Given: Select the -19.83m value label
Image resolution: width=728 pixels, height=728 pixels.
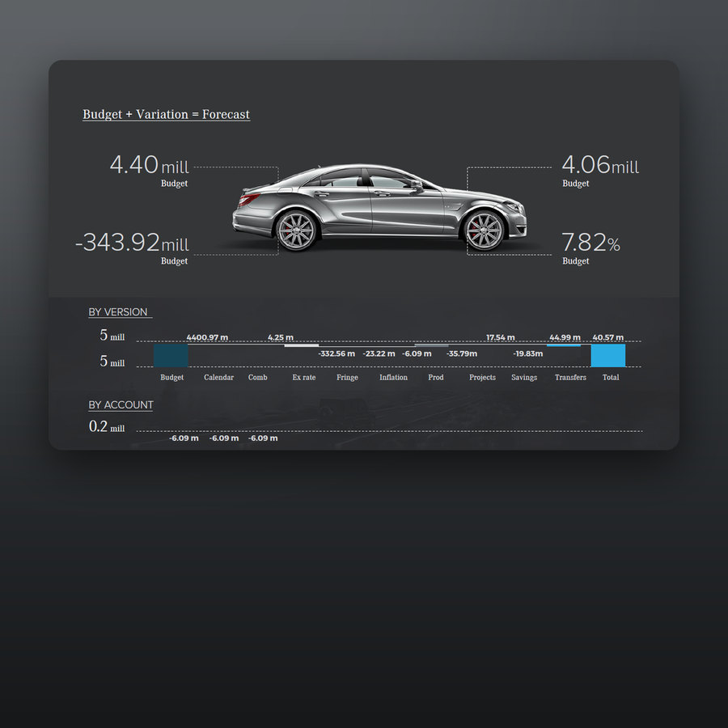Looking at the screenshot, I should pyautogui.click(x=528, y=353).
